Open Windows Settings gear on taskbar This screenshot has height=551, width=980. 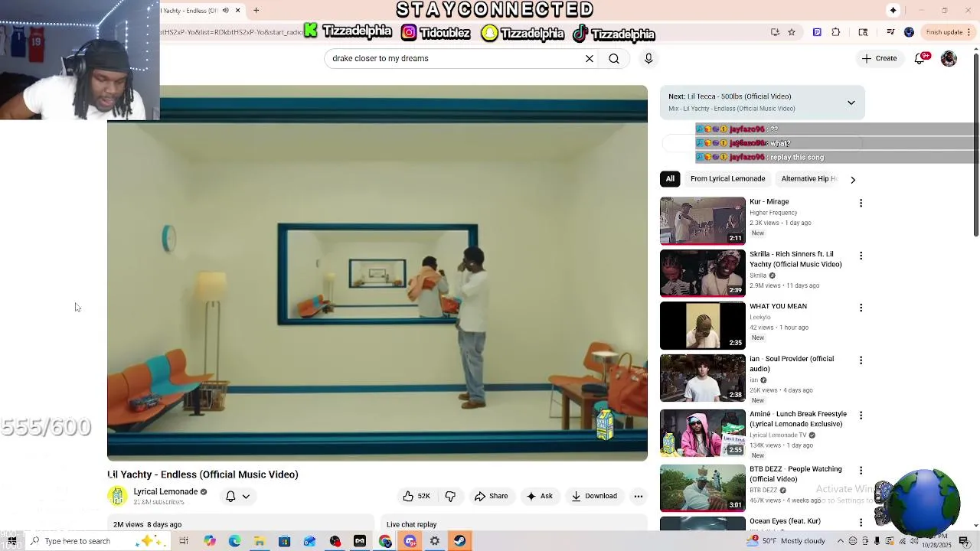434,541
